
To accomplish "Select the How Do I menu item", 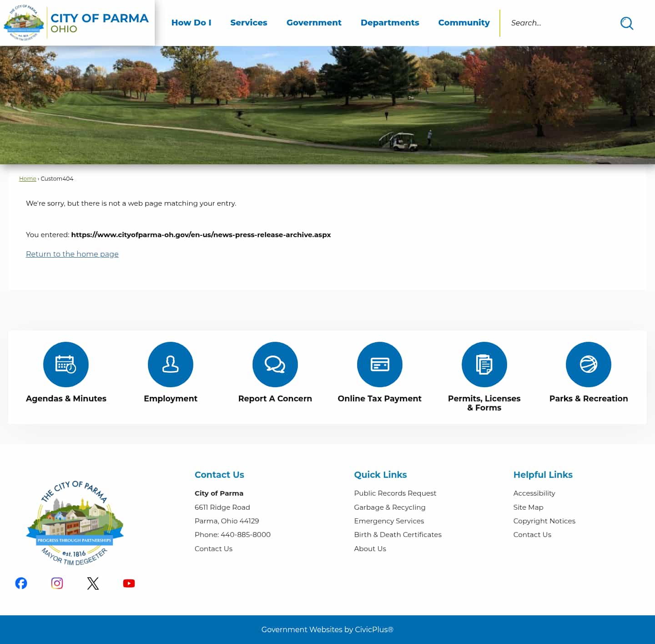I will click(x=191, y=23).
